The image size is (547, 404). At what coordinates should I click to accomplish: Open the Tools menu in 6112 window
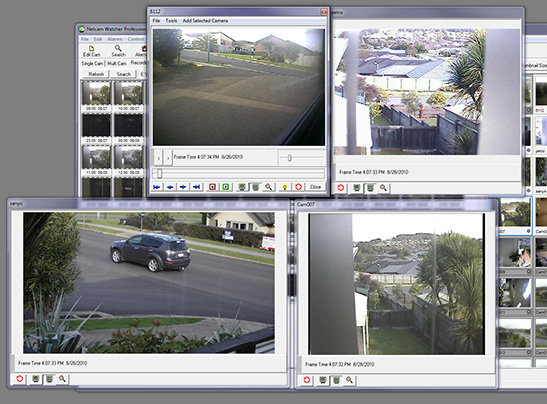pos(171,21)
